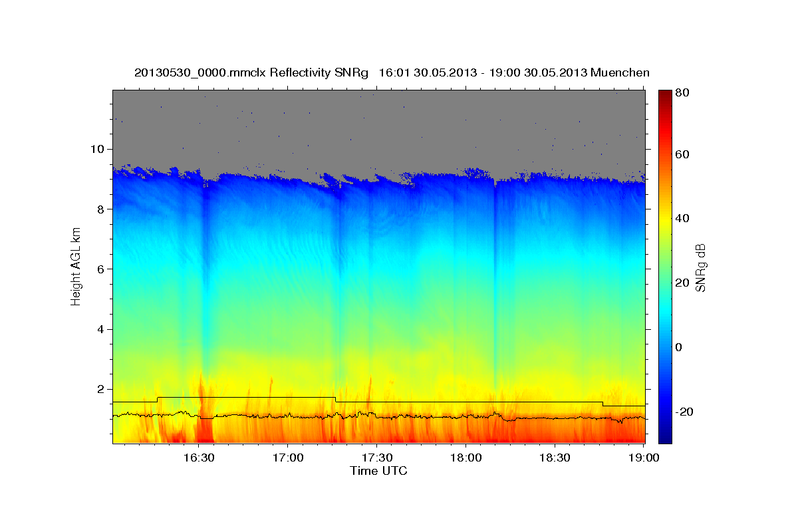Viewport: 798px width, 532px height.
Task: Click the 'Time UTC' axis label
Action: [x=378, y=471]
